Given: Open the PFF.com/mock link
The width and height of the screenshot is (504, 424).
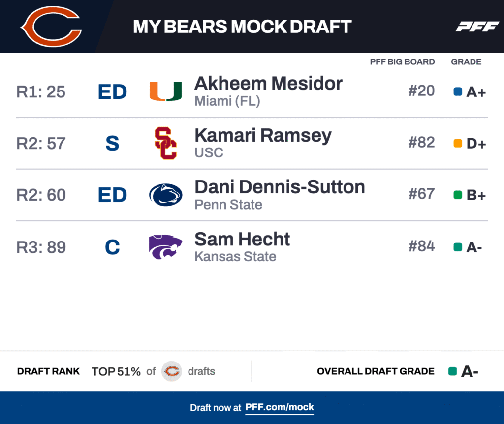Looking at the screenshot, I should coord(279,407).
